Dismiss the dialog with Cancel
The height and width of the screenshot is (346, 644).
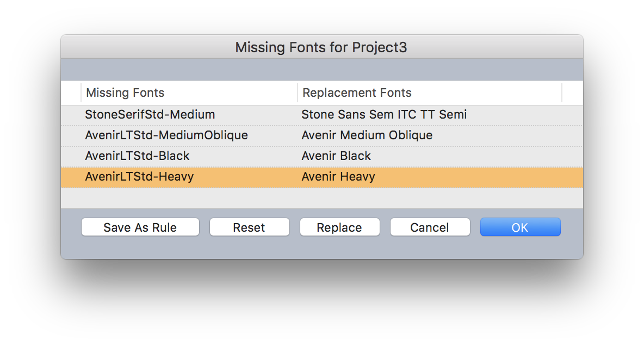point(430,227)
